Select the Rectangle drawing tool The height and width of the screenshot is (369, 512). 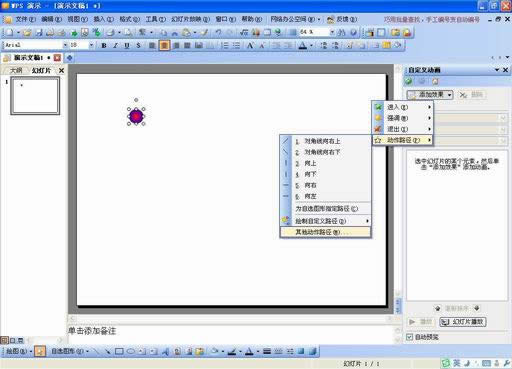coord(119,351)
